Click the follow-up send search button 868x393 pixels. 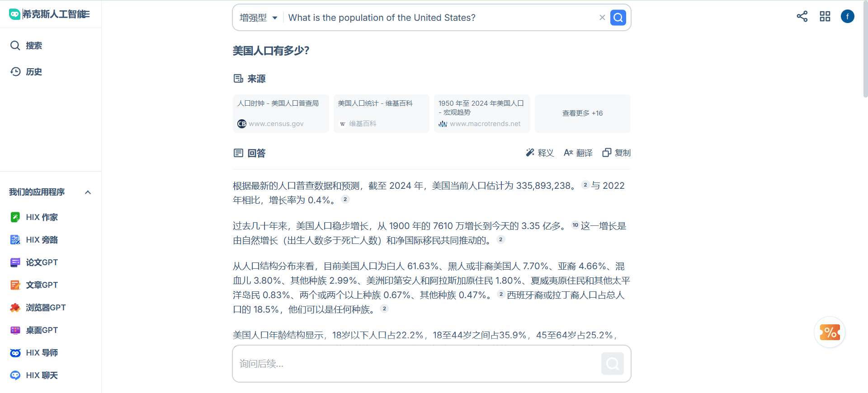[x=613, y=364]
